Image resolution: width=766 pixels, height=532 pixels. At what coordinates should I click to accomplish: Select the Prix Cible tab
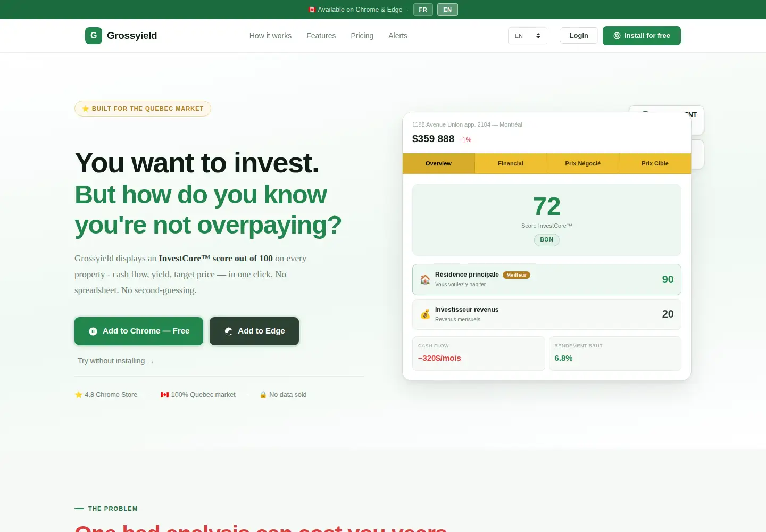[x=655, y=163]
